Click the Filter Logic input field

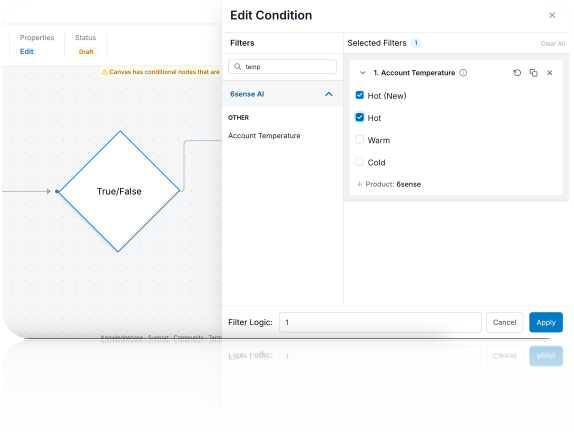(x=380, y=322)
